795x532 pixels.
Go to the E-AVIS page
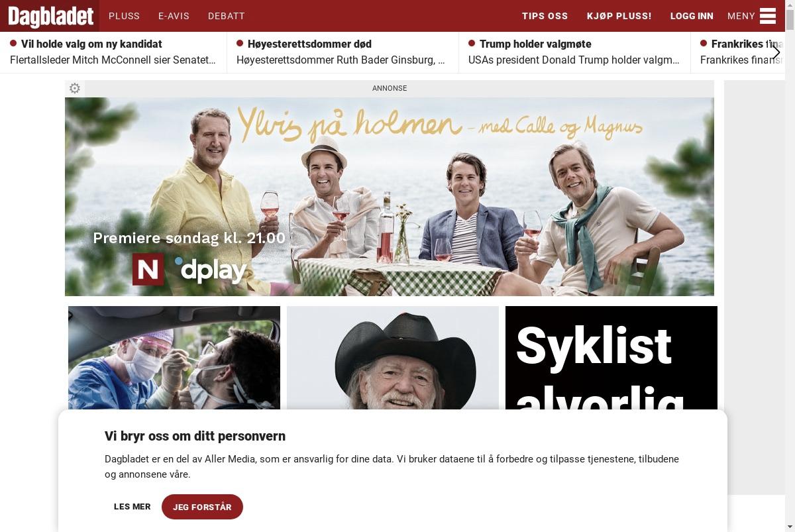tap(174, 16)
